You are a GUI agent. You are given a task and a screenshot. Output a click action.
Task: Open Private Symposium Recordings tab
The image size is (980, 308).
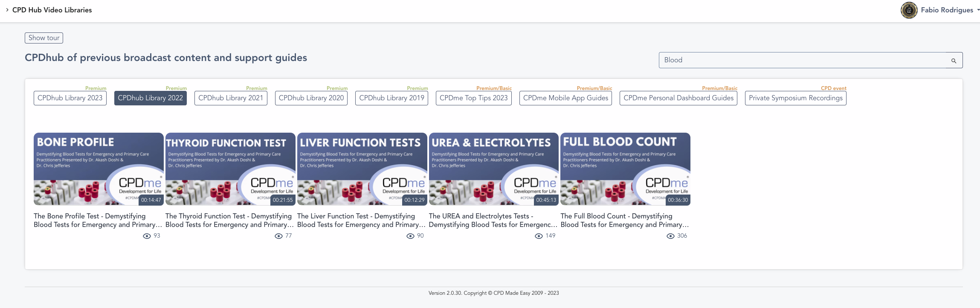tap(795, 98)
